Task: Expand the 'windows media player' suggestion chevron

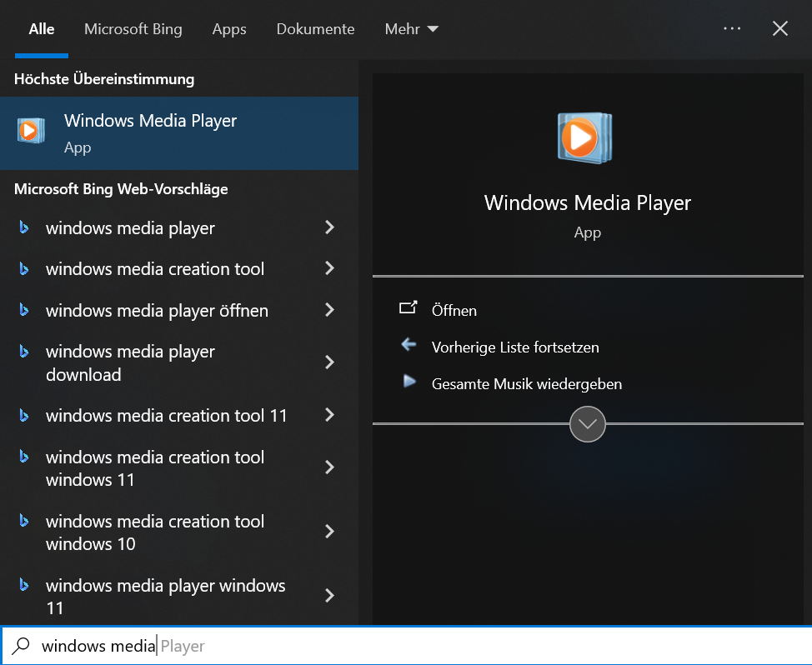Action: click(x=329, y=227)
